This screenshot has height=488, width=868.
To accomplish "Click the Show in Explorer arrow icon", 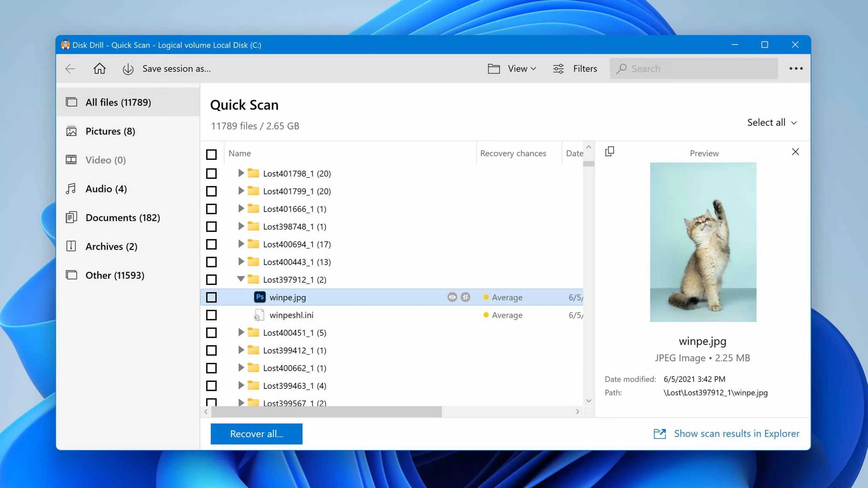I will tap(660, 433).
